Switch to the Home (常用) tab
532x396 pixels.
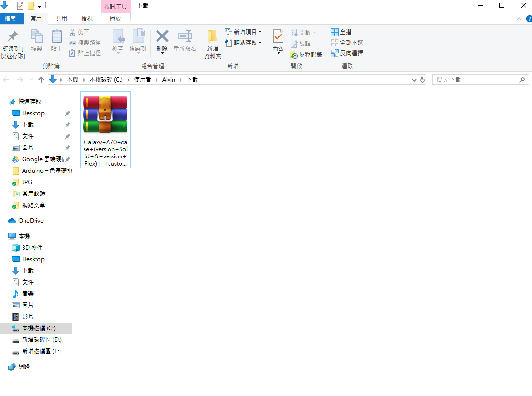pyautogui.click(x=36, y=19)
